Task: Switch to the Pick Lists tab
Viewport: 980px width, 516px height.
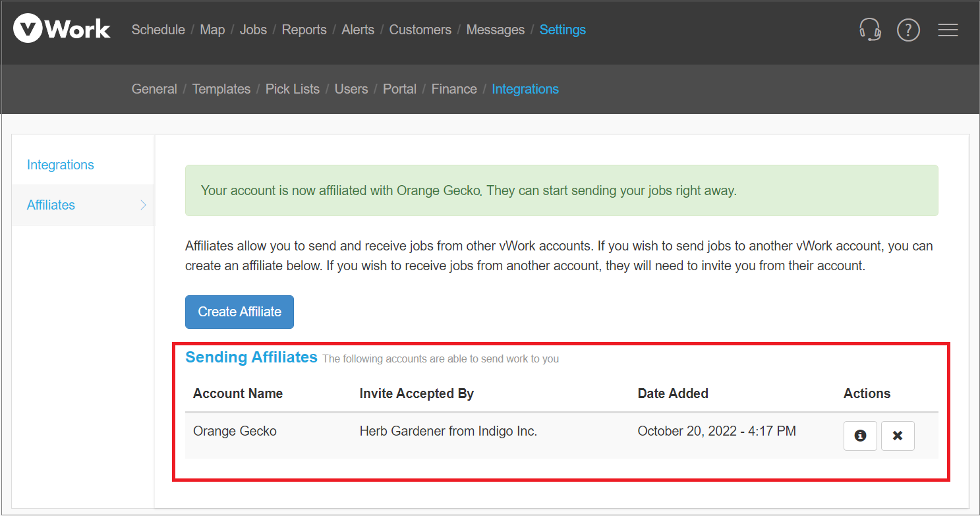Action: click(x=293, y=89)
